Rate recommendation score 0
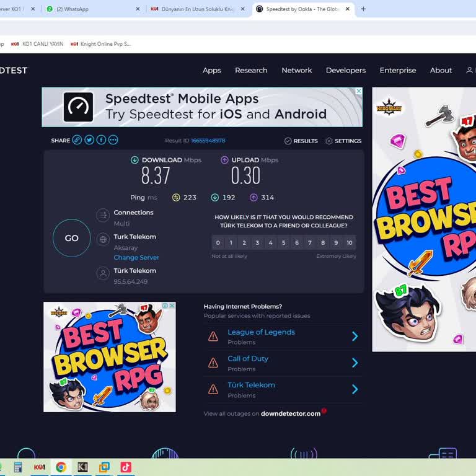 (x=218, y=242)
